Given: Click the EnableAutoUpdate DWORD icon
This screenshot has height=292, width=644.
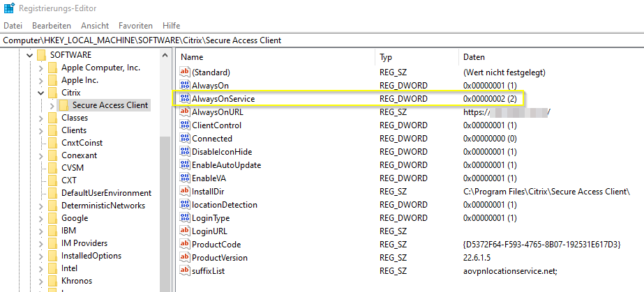Looking at the screenshot, I should pos(185,165).
